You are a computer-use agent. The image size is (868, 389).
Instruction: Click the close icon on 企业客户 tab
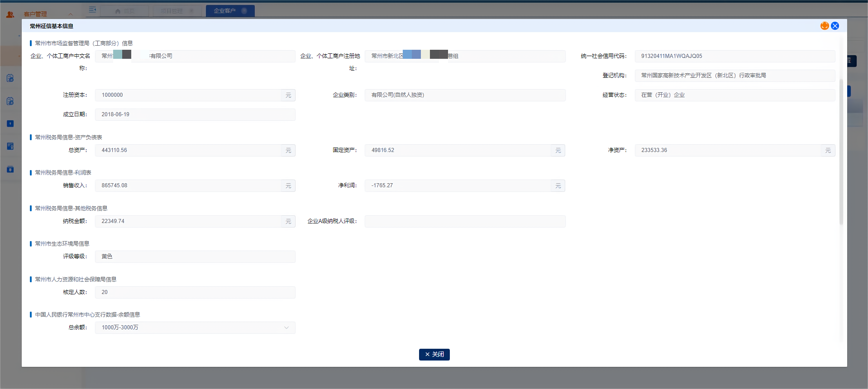pyautogui.click(x=244, y=11)
